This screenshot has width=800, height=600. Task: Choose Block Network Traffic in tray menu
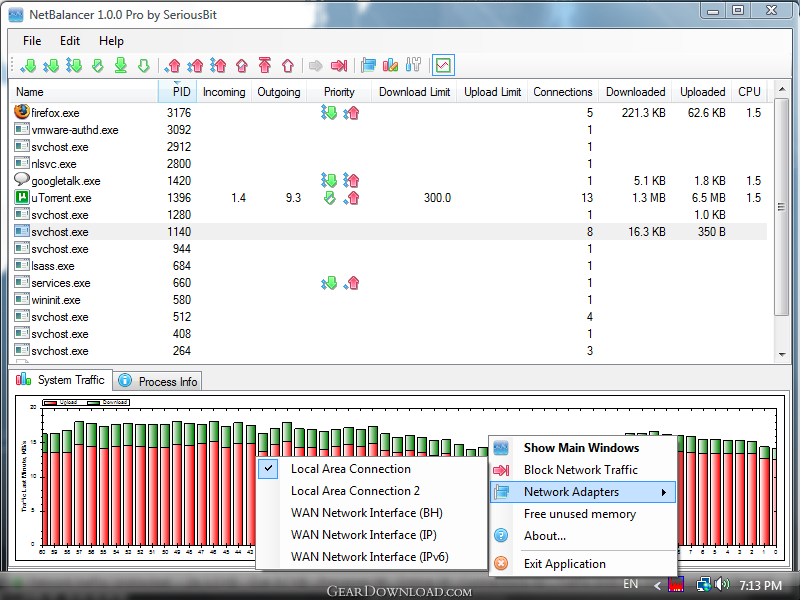click(x=583, y=470)
